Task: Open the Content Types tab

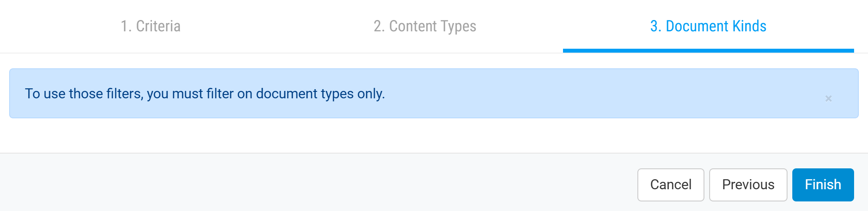Action: pos(425,26)
